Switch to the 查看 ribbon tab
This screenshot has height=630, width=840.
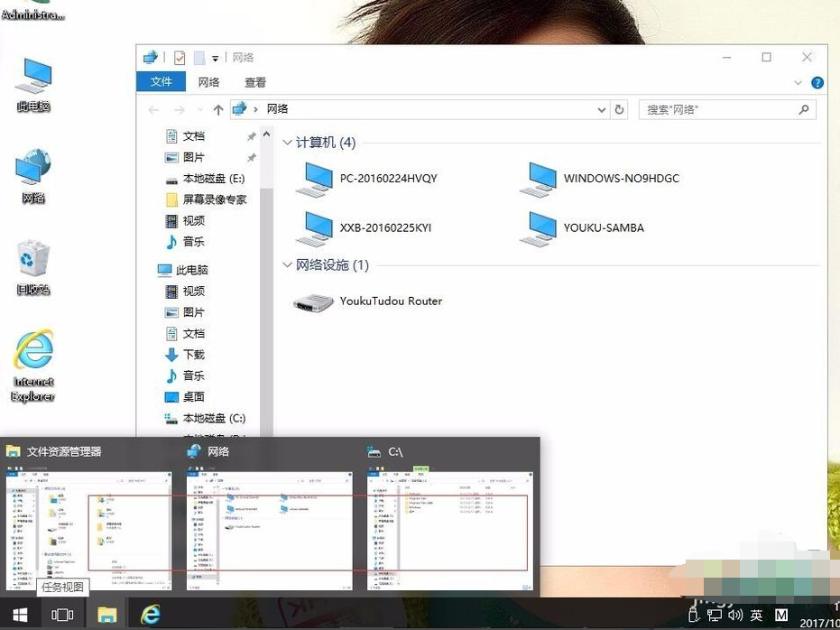(255, 82)
